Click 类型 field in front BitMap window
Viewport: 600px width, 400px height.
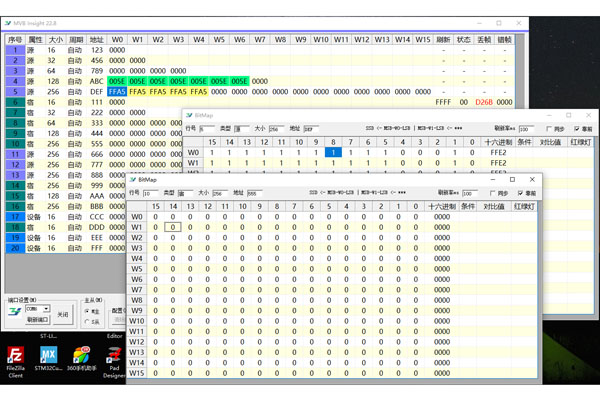[185, 193]
